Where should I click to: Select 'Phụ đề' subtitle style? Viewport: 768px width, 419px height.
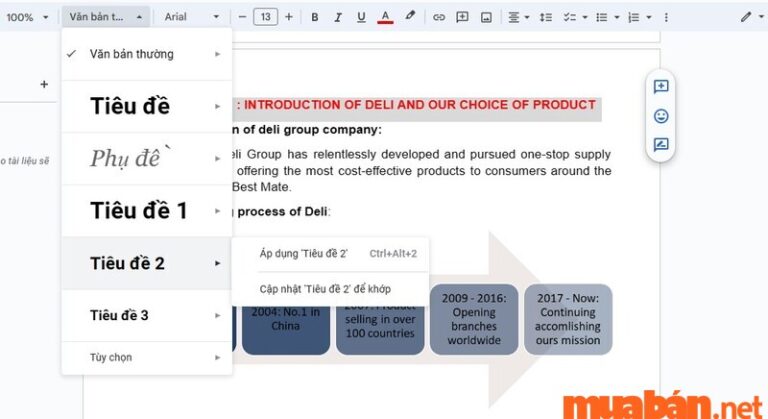[146, 159]
